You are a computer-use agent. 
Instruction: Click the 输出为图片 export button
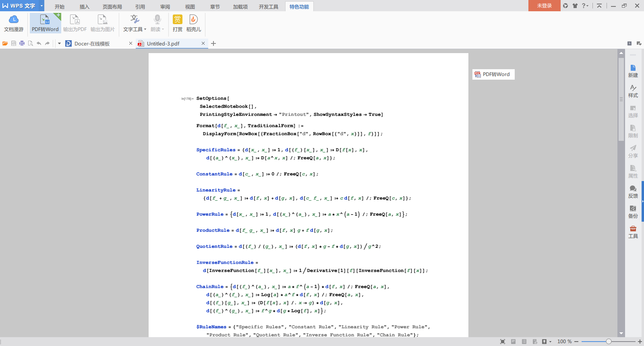point(103,23)
